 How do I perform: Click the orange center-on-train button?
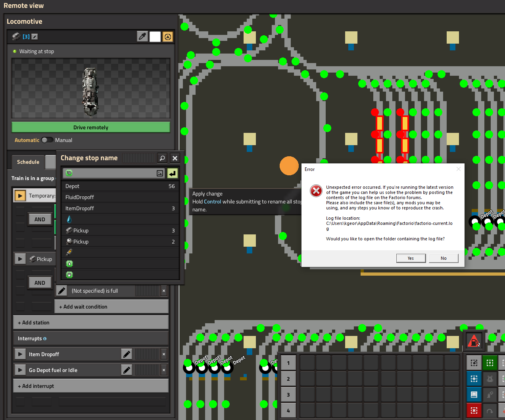[168, 36]
